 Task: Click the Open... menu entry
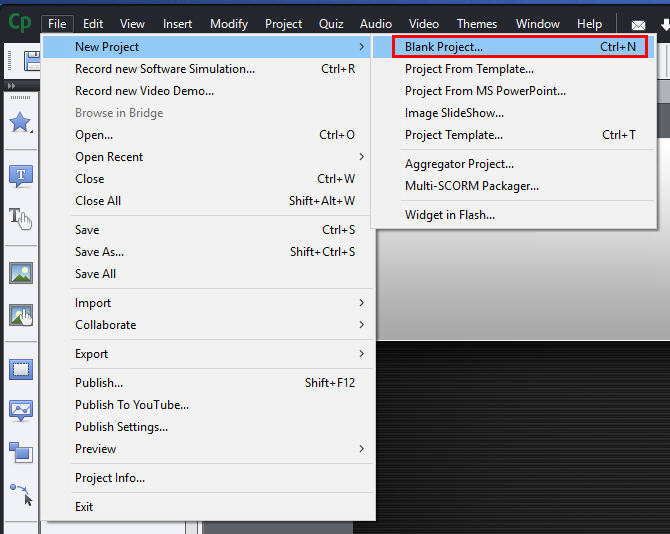tap(207, 135)
